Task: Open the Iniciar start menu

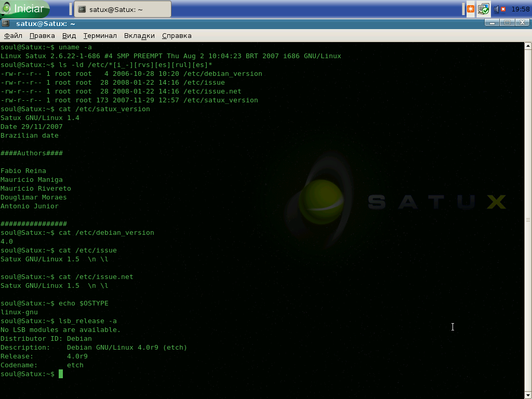Action: 24,8
